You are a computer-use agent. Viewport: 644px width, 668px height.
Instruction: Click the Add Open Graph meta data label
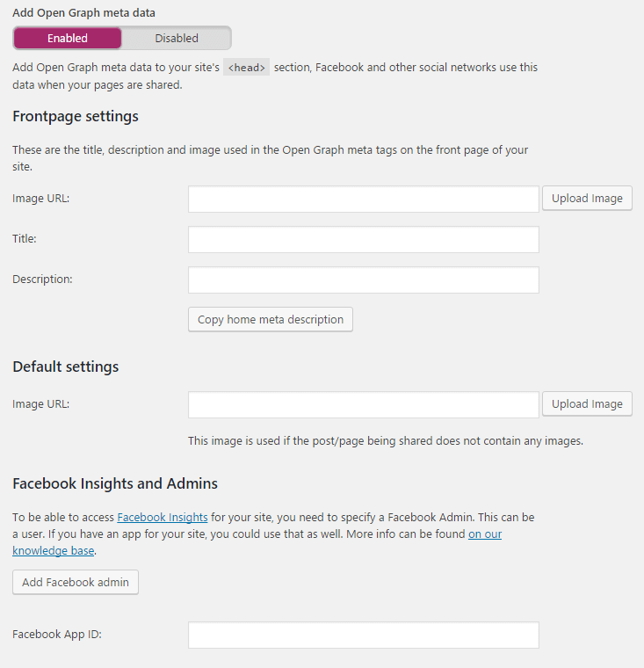[83, 13]
